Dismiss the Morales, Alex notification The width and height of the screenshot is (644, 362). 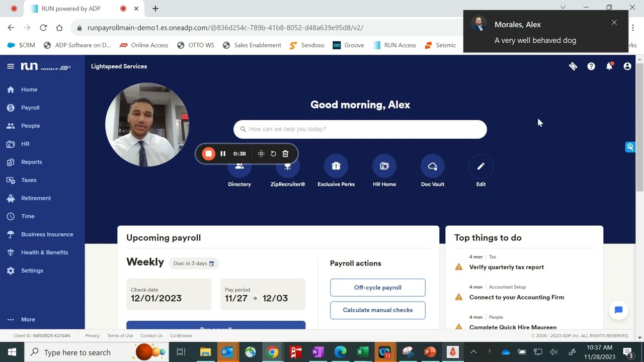[x=614, y=23]
